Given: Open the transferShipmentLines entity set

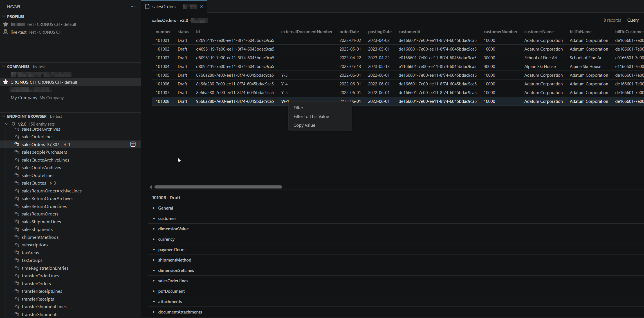Looking at the screenshot, I should tap(44, 306).
